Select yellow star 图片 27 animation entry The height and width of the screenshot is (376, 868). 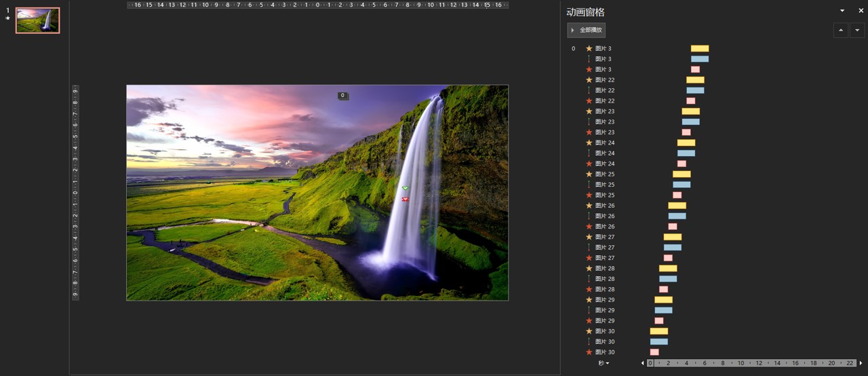coord(605,237)
